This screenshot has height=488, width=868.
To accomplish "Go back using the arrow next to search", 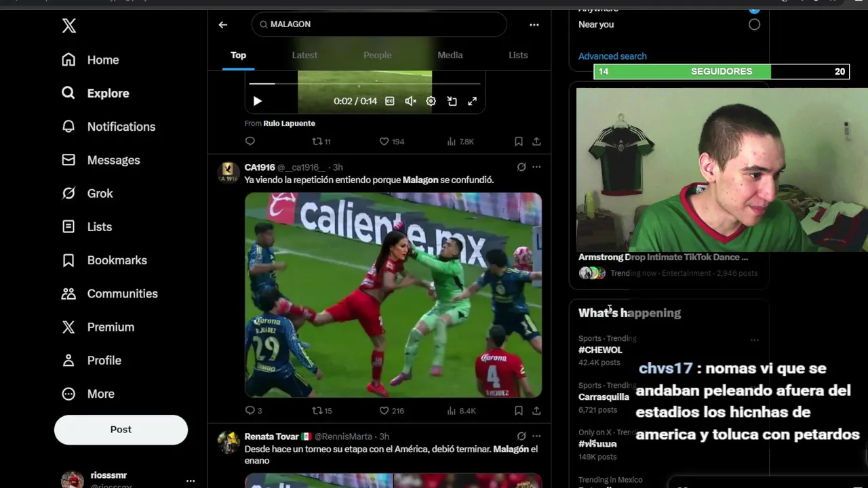I will click(223, 24).
